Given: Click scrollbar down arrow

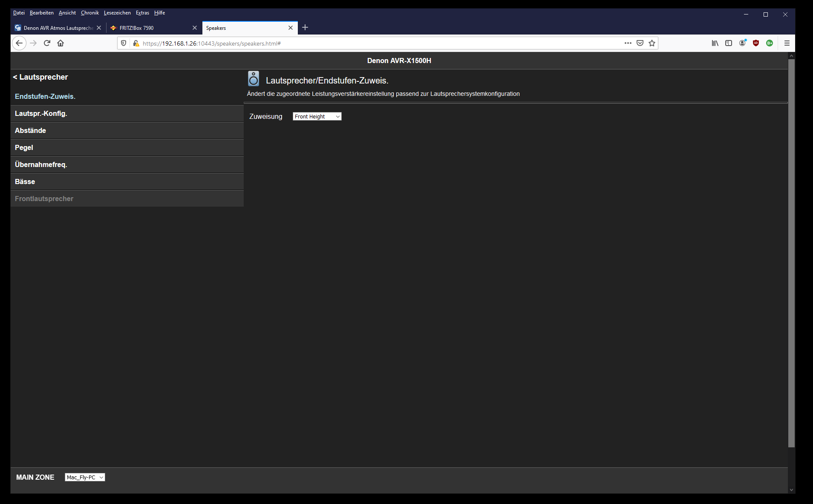Looking at the screenshot, I should pyautogui.click(x=791, y=490).
